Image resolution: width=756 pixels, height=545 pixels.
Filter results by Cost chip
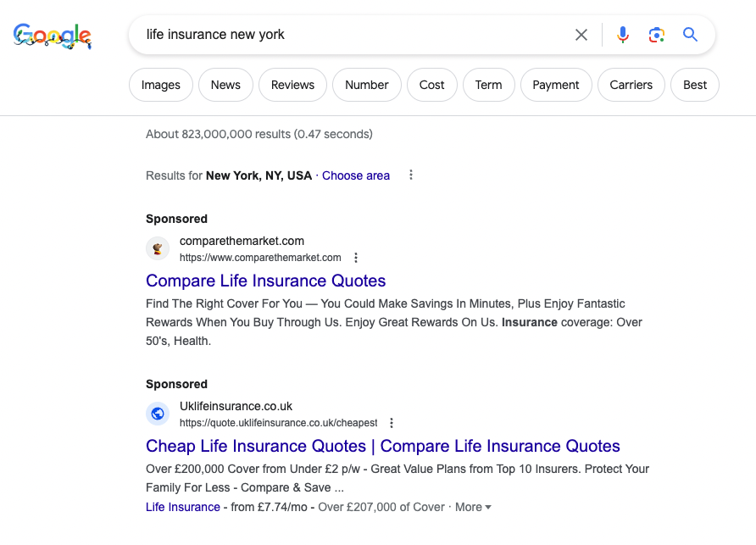tap(432, 85)
